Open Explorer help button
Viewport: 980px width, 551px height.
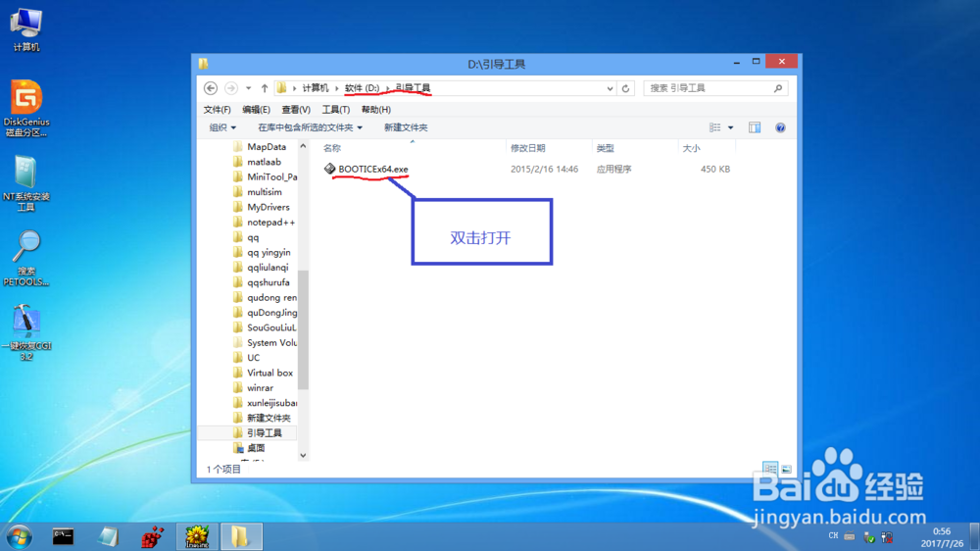tap(781, 127)
